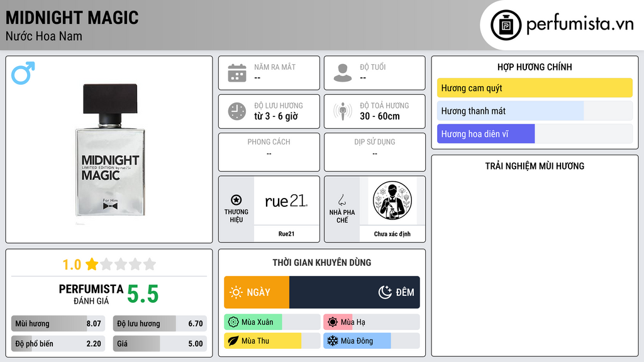The image size is (644, 362).
Task: Click the 1.0 star rating number
Action: (72, 265)
